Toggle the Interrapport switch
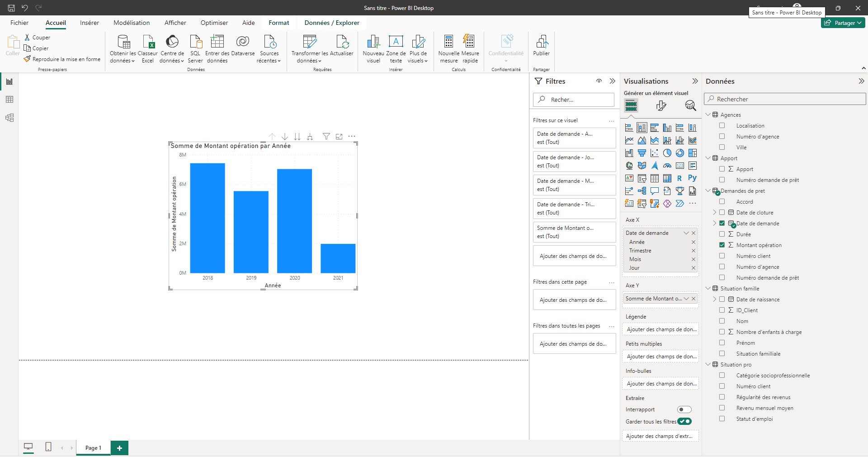This screenshot has width=868, height=457. click(684, 409)
